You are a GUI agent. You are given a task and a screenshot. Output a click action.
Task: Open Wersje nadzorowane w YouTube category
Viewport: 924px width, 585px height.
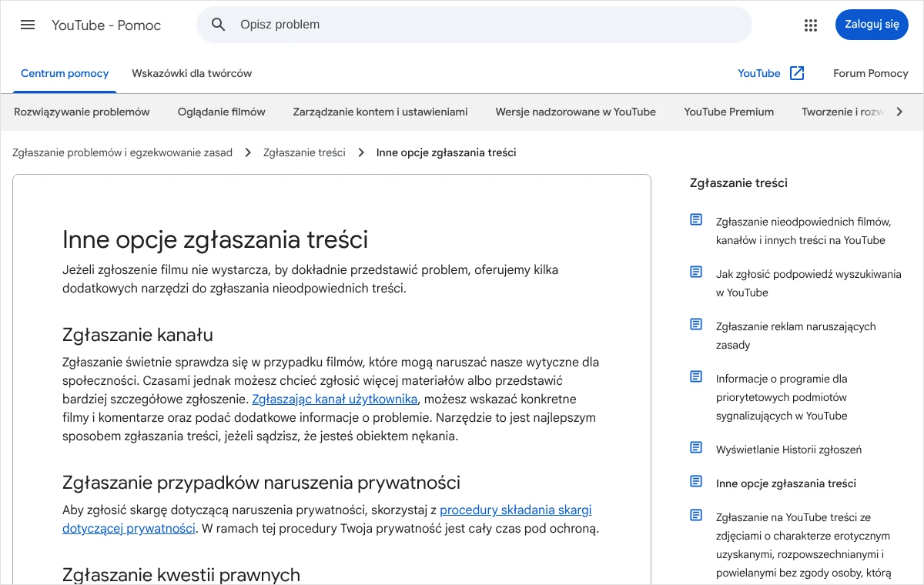point(576,112)
